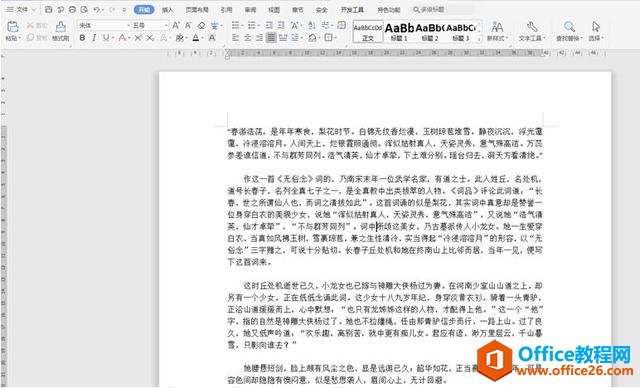Click the Text Tools wrench icon
The height and width of the screenshot is (388, 640).
532,27
